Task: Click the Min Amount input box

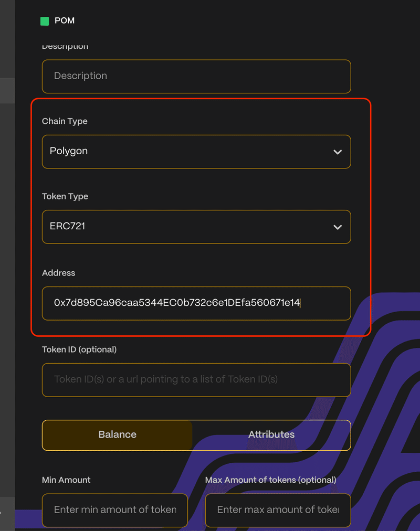Action: pyautogui.click(x=115, y=510)
